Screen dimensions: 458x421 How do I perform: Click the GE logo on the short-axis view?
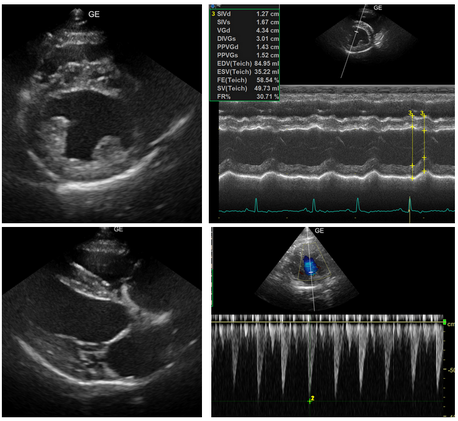(94, 14)
